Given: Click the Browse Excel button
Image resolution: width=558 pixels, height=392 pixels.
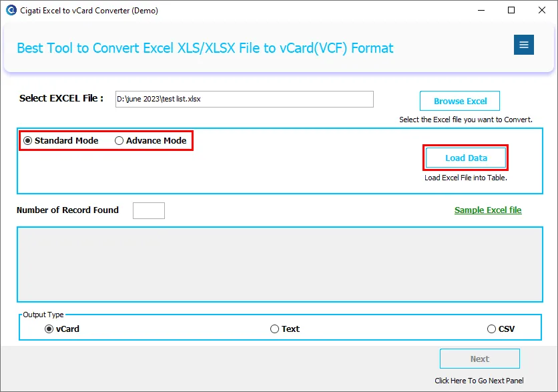Looking at the screenshot, I should pos(460,101).
